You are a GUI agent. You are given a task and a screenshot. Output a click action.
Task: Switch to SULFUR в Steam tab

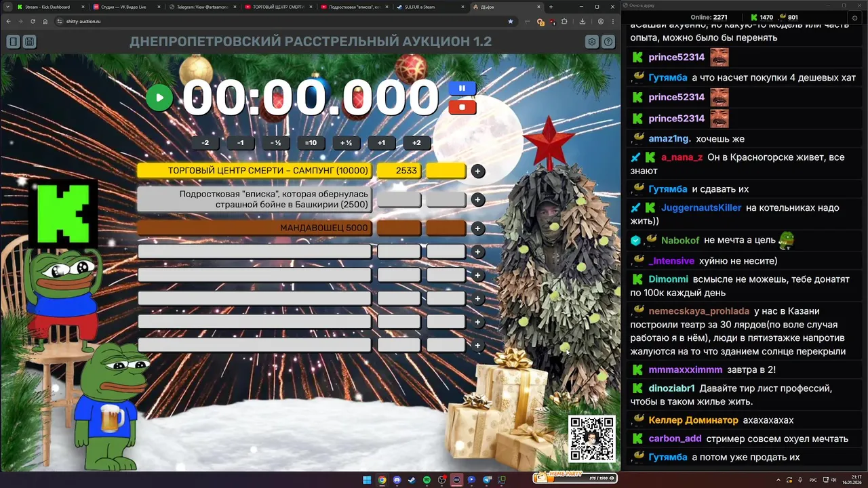[x=429, y=7]
